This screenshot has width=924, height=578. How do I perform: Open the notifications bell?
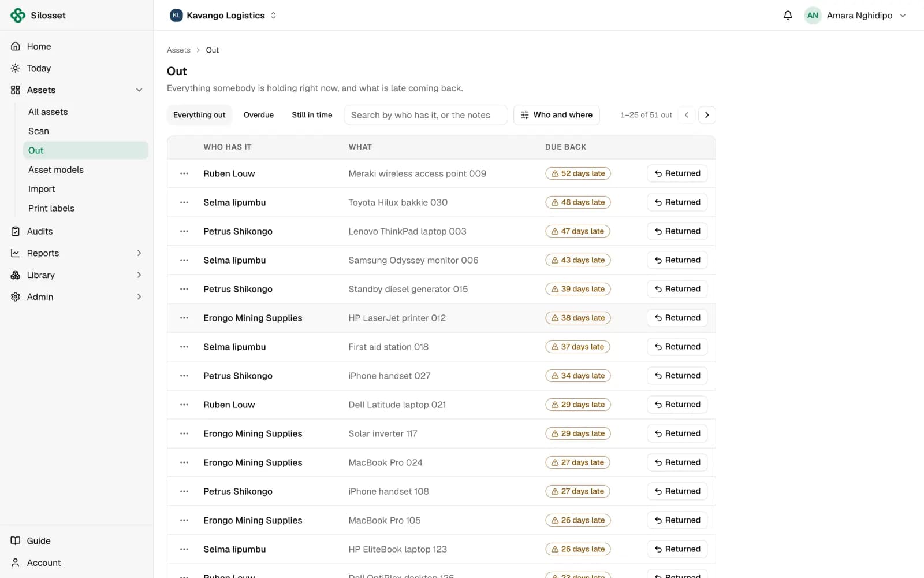(x=788, y=16)
